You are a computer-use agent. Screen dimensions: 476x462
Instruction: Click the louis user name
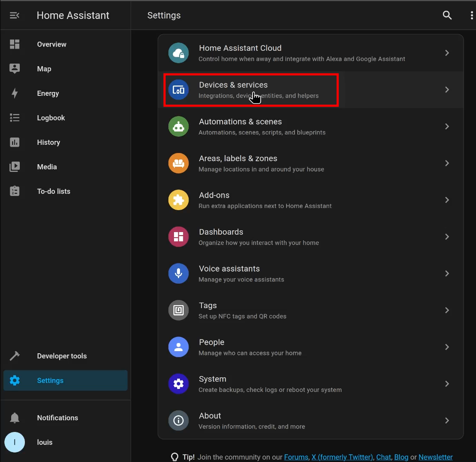pos(45,442)
